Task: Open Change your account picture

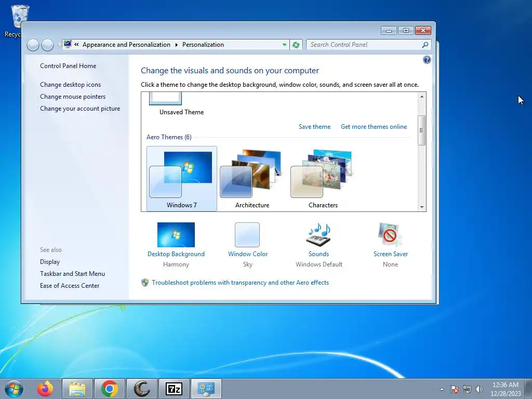Action: [80, 109]
